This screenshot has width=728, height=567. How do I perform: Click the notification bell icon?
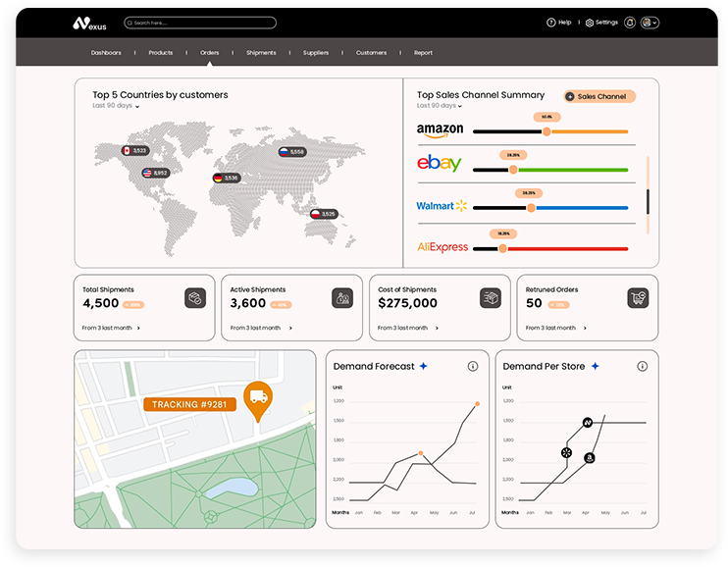(630, 23)
